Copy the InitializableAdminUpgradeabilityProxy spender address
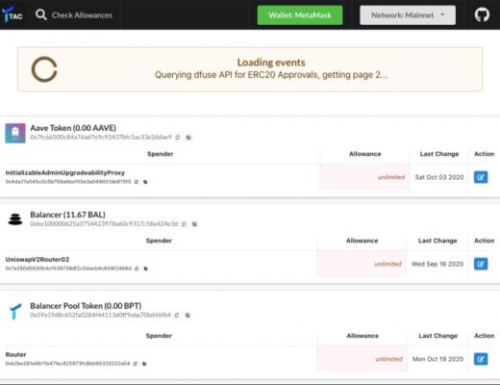This screenshot has width=500, height=385. click(x=136, y=182)
